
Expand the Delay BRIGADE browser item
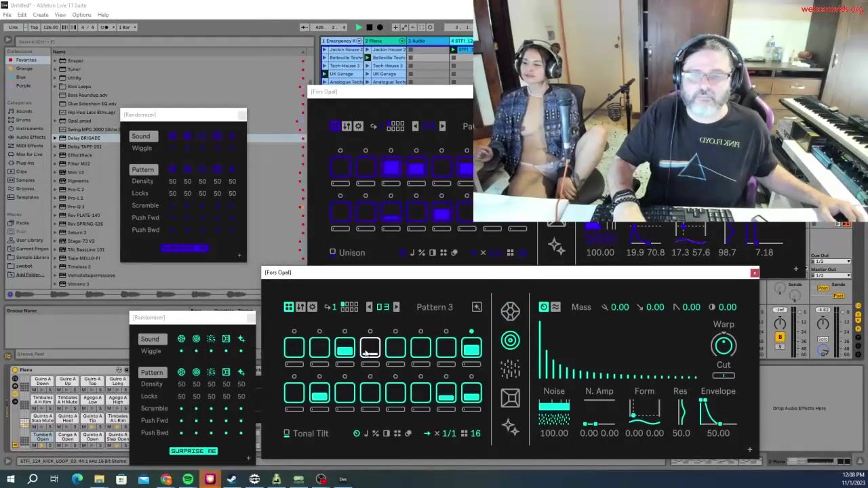pos(55,138)
